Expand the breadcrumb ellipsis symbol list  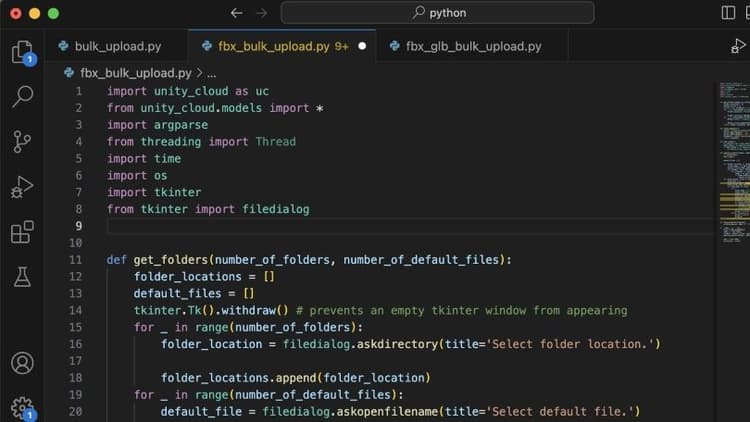tap(211, 73)
